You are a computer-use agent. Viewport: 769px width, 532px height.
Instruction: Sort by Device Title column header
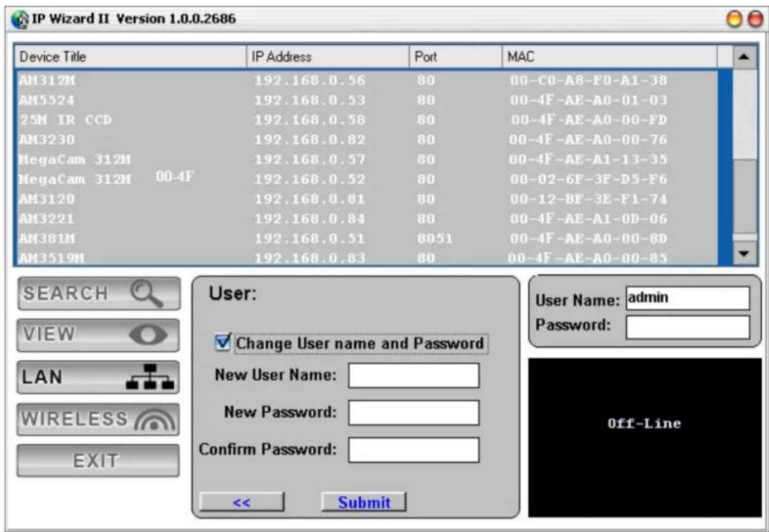(x=131, y=57)
